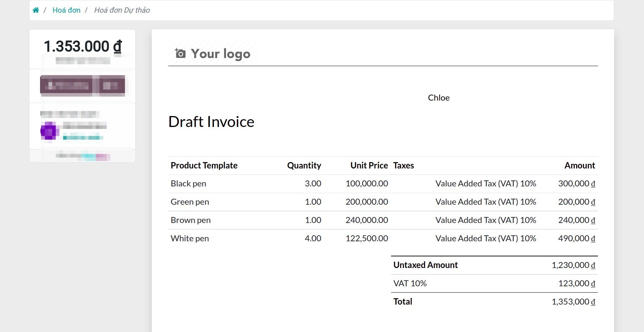
Task: Open the "Hoá đơn" breadcrumb link
Action: pos(66,10)
